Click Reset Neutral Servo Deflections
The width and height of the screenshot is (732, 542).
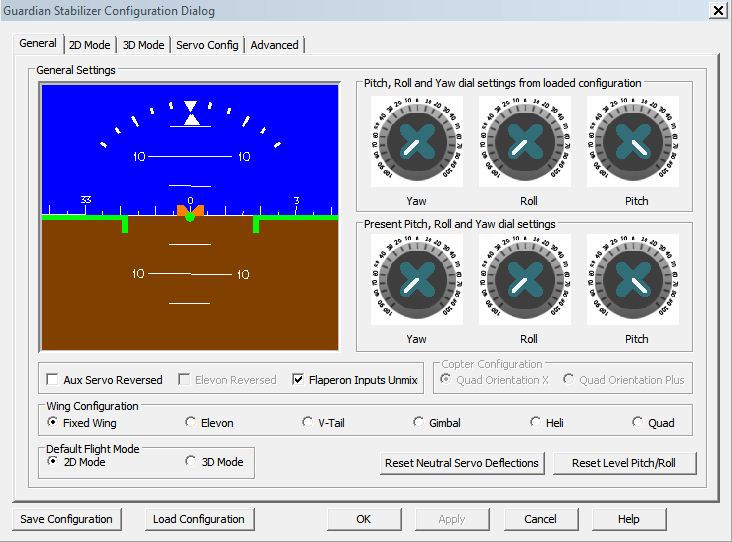coord(462,463)
